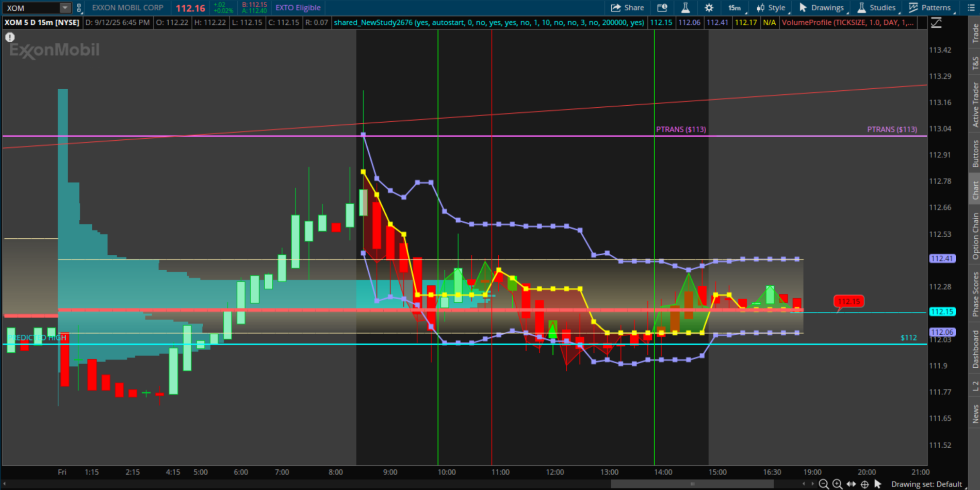Open the Edit Studies flask icon
980x490 pixels.
(x=685, y=8)
